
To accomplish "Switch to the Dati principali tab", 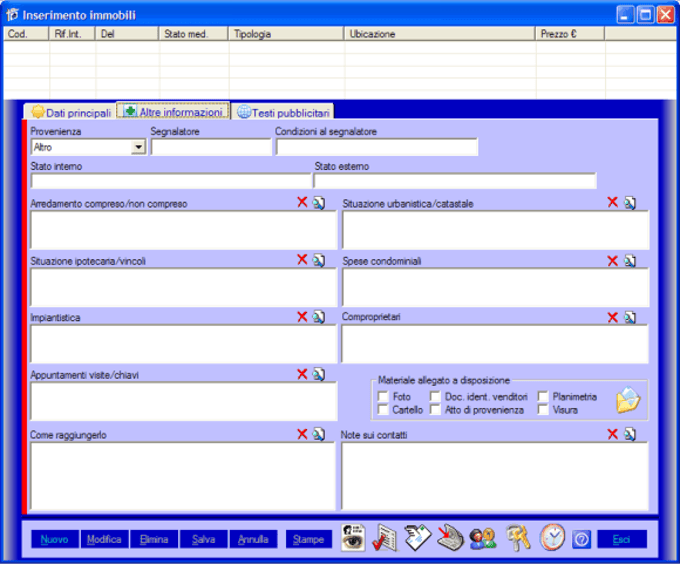I will pyautogui.click(x=71, y=112).
